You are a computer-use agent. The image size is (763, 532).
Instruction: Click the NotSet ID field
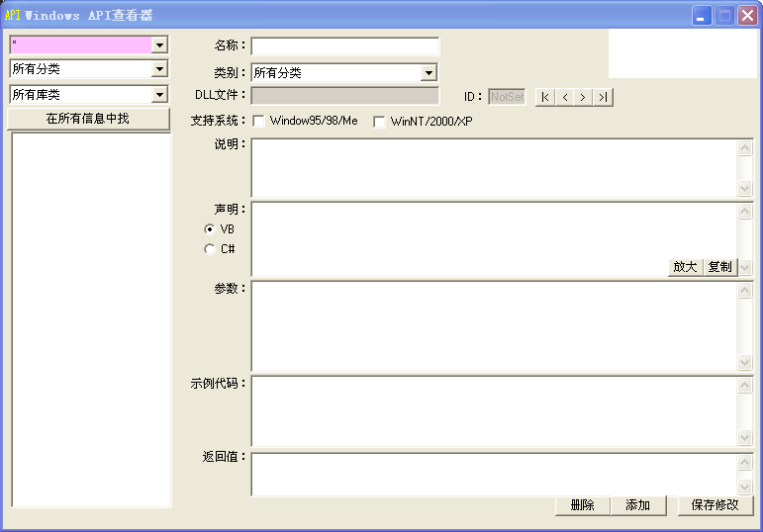click(x=507, y=97)
